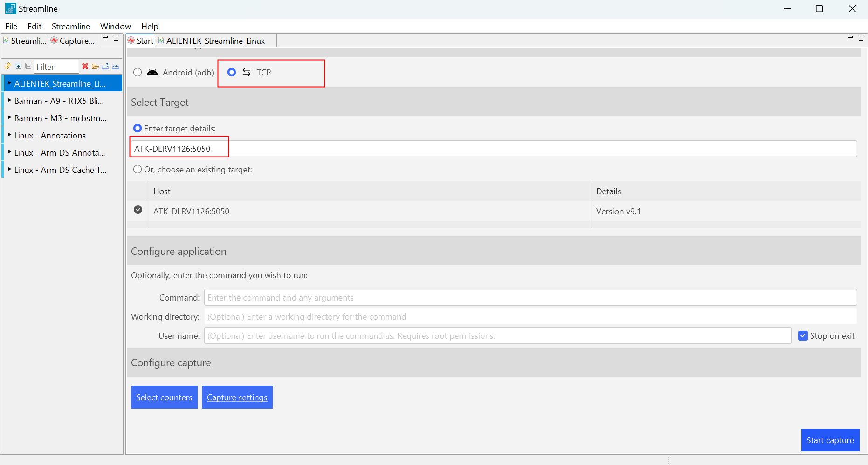Screen dimensions: 868x465
Task: Click the refresh captures icon
Action: [8, 66]
